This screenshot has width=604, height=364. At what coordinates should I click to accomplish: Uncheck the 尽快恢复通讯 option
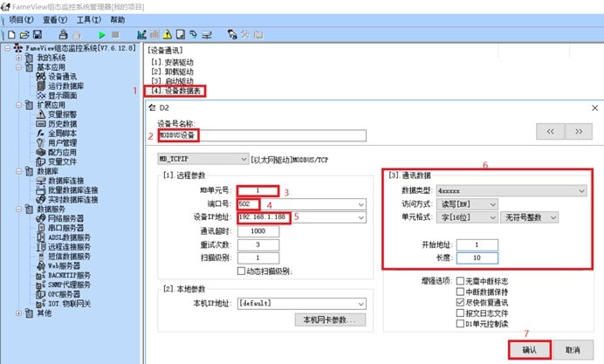tap(461, 300)
